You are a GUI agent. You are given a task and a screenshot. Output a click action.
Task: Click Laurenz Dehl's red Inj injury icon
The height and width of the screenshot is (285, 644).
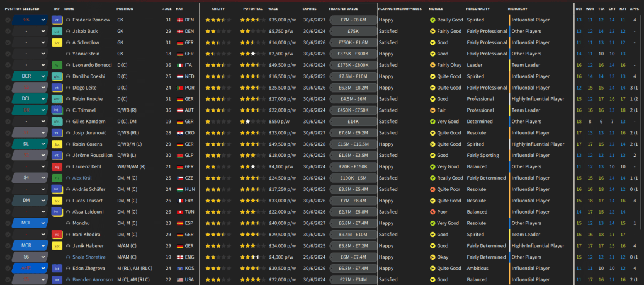[57, 166]
